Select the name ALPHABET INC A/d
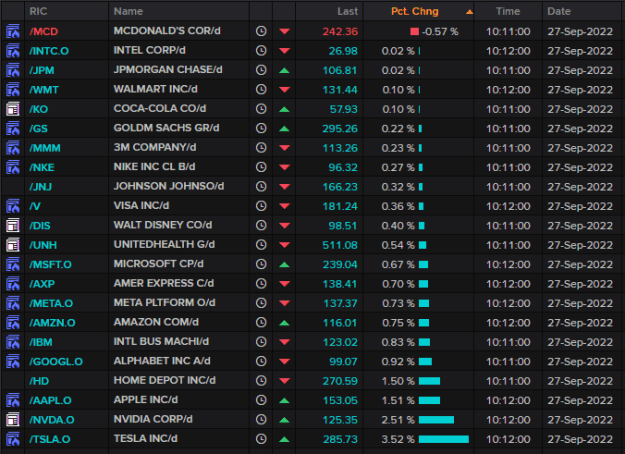This screenshot has height=454, width=625. coord(162,361)
